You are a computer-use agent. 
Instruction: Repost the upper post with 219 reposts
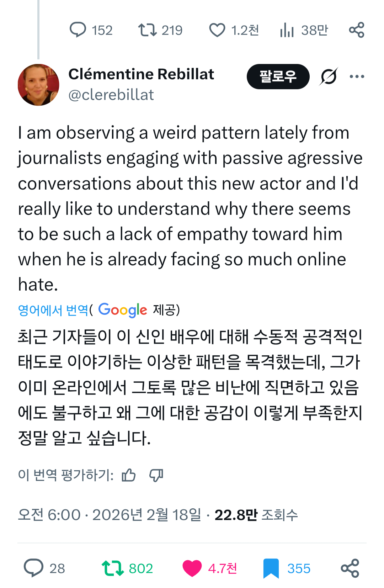(148, 30)
